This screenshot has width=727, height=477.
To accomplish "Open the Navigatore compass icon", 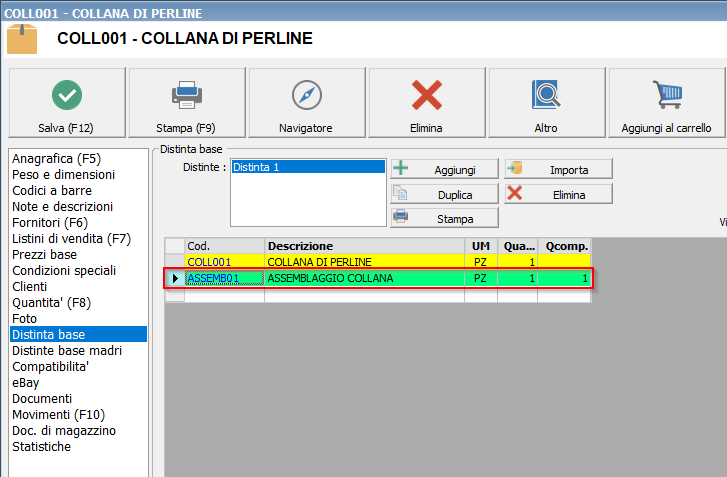I will point(306,95).
